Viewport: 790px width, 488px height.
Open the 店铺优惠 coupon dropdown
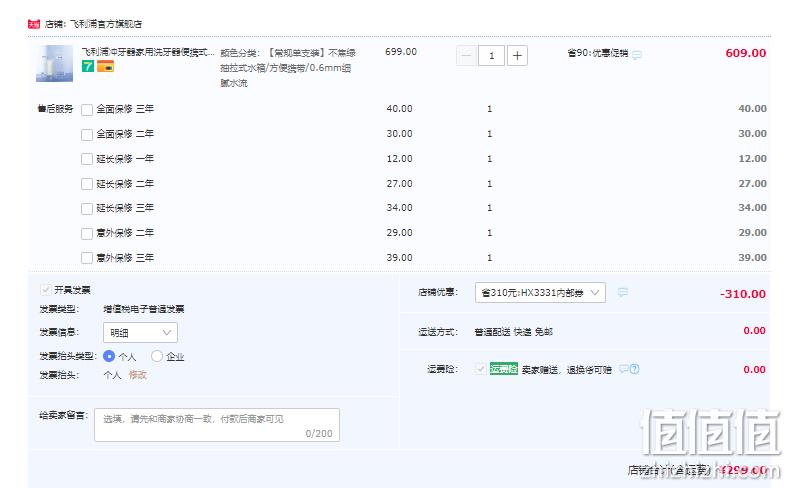[540, 293]
